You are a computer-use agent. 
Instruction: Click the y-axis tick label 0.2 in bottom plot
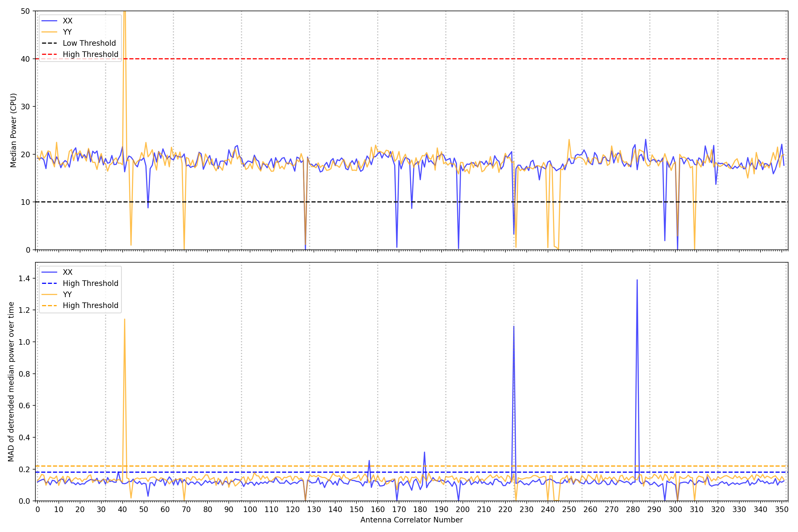click(x=24, y=469)
